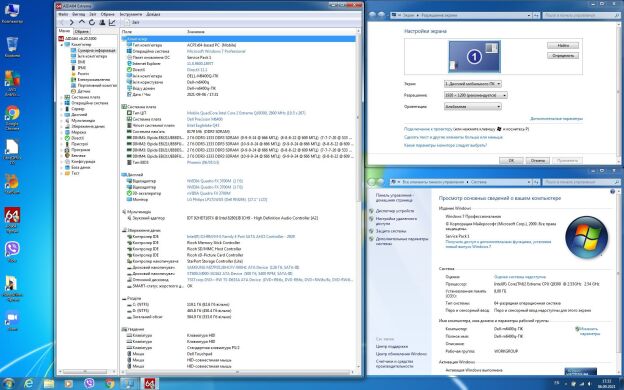Expand the Збереження даних tree node arrow
The height and width of the screenshot is (390, 624).
(62, 126)
